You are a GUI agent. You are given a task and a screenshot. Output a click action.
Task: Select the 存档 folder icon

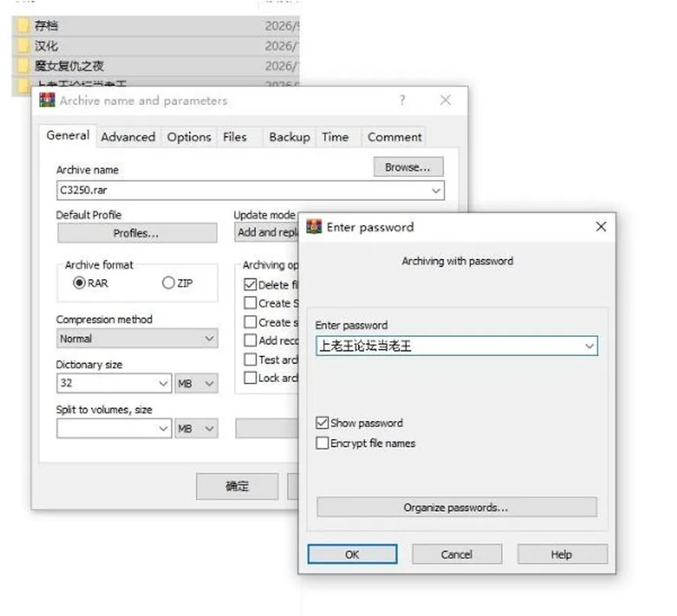click(23, 25)
